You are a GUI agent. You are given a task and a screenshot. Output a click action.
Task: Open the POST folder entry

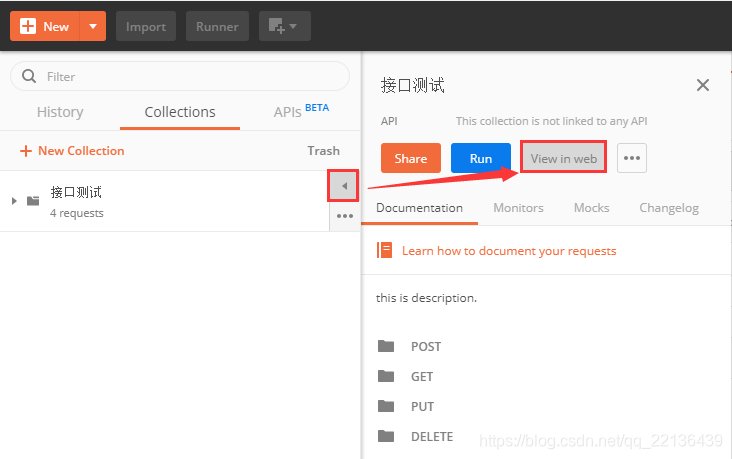coord(426,346)
